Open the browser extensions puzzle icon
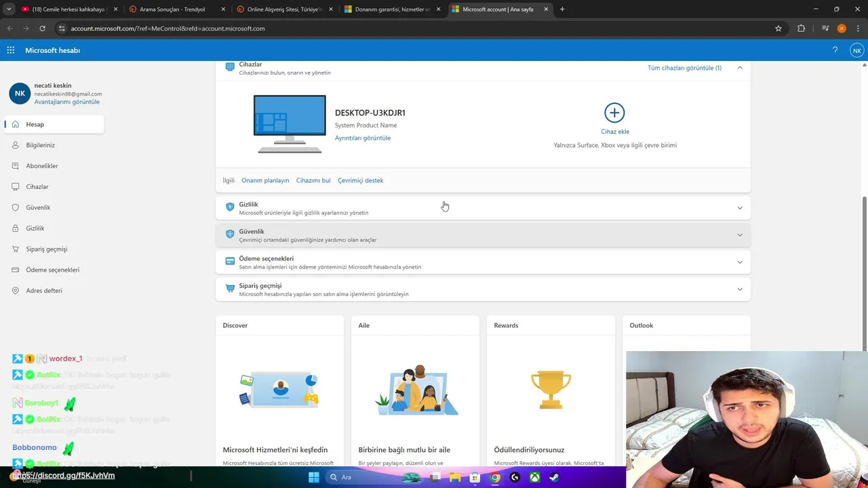The image size is (868, 488). point(802,28)
